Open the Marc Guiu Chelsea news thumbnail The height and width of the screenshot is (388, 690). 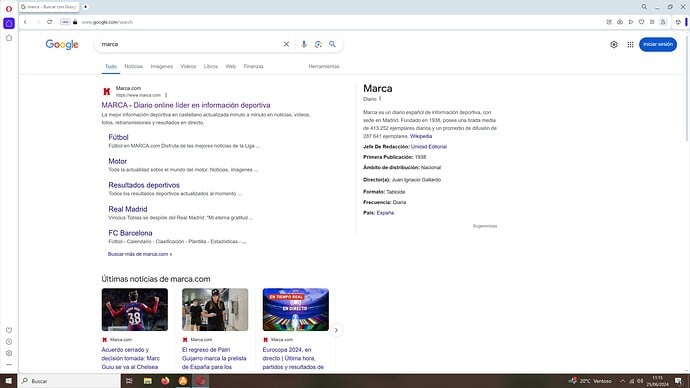(x=135, y=310)
